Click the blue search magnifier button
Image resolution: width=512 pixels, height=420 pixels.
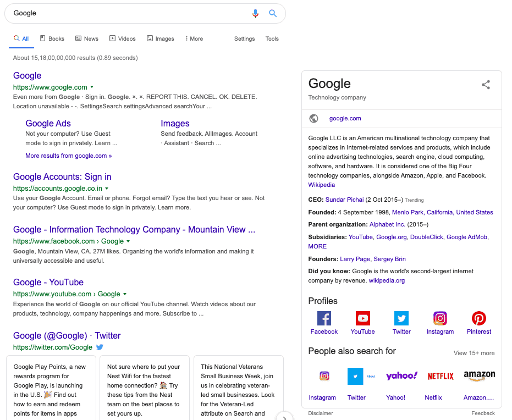(x=273, y=13)
